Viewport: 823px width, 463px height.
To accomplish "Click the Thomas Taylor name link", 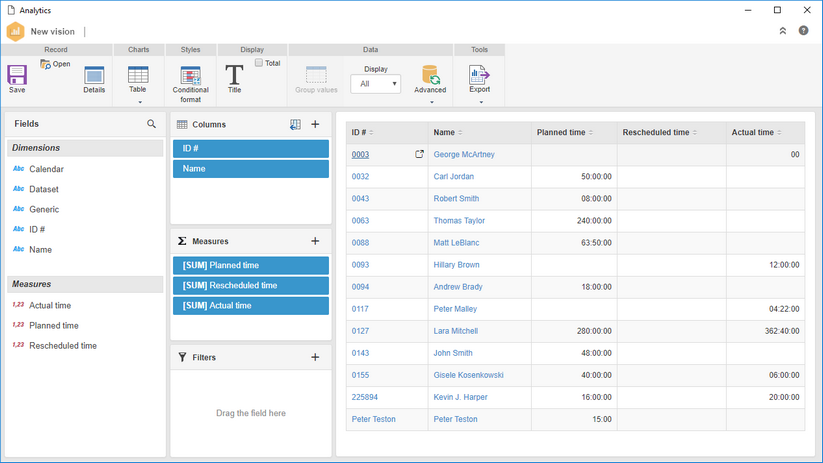I will point(459,220).
